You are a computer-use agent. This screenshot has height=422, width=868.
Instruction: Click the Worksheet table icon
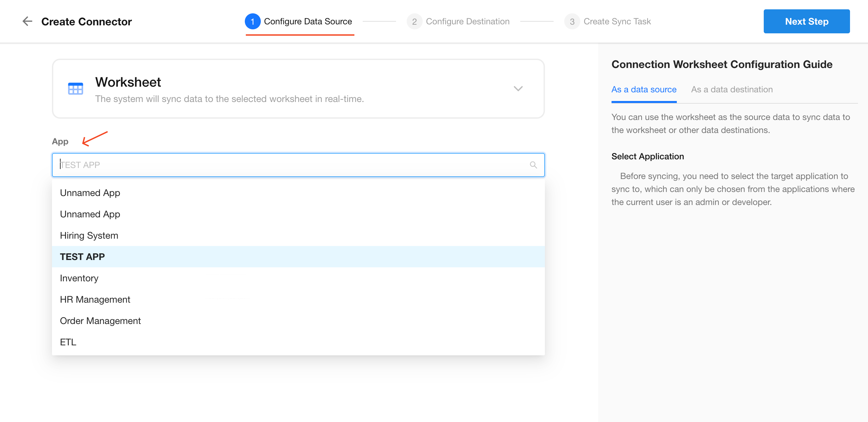pyautogui.click(x=75, y=89)
